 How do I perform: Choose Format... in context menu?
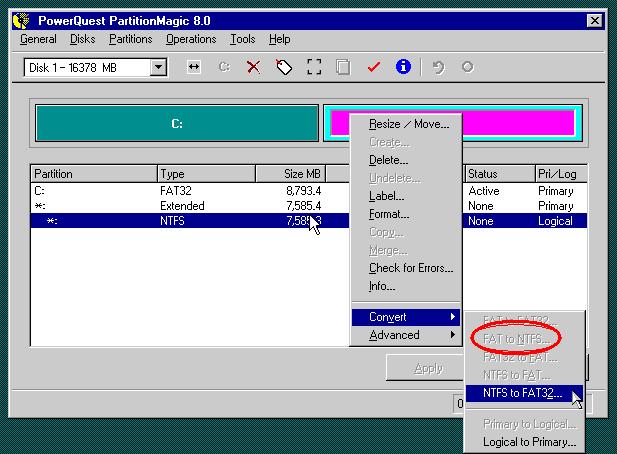coord(406,214)
